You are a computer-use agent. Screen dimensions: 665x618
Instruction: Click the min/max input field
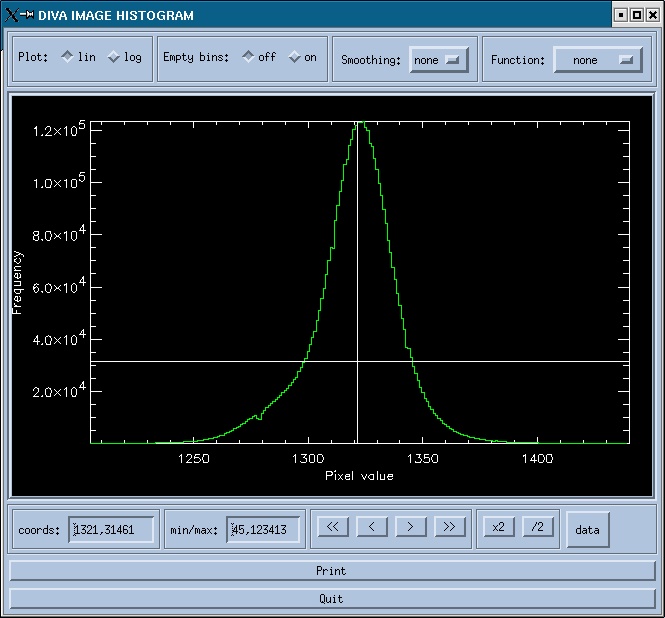click(264, 529)
